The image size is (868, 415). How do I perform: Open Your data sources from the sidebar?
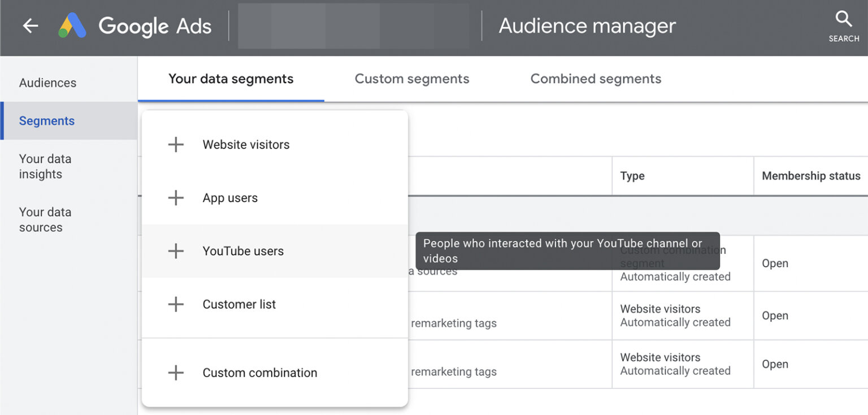tap(45, 219)
